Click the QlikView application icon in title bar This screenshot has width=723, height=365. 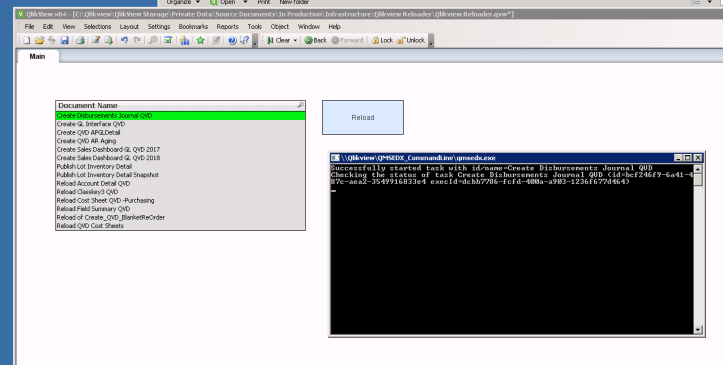[x=20, y=14]
